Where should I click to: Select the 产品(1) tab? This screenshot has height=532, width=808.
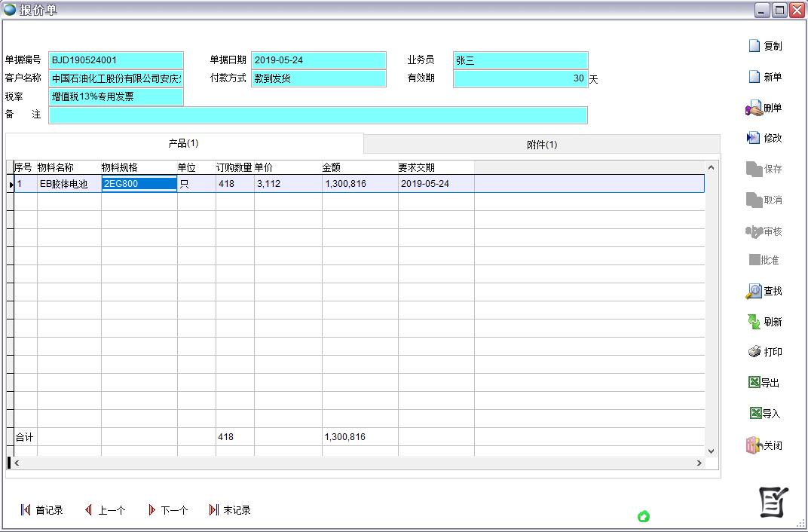pos(184,143)
